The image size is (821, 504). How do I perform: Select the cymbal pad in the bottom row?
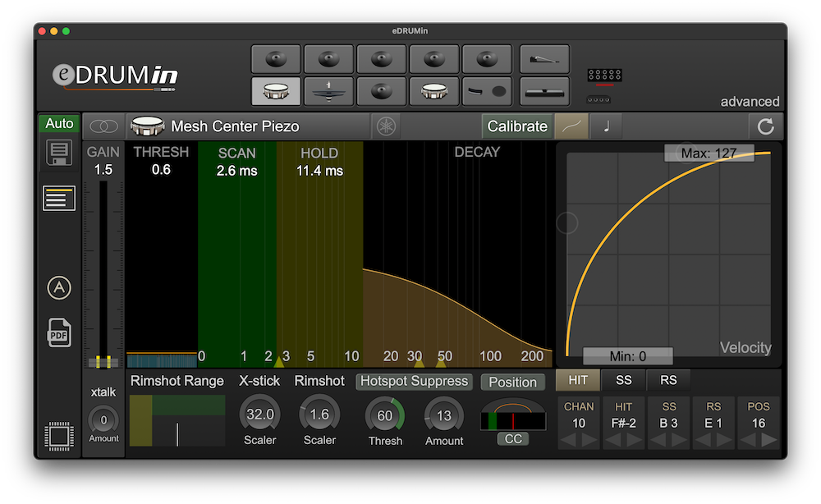coord(381,91)
